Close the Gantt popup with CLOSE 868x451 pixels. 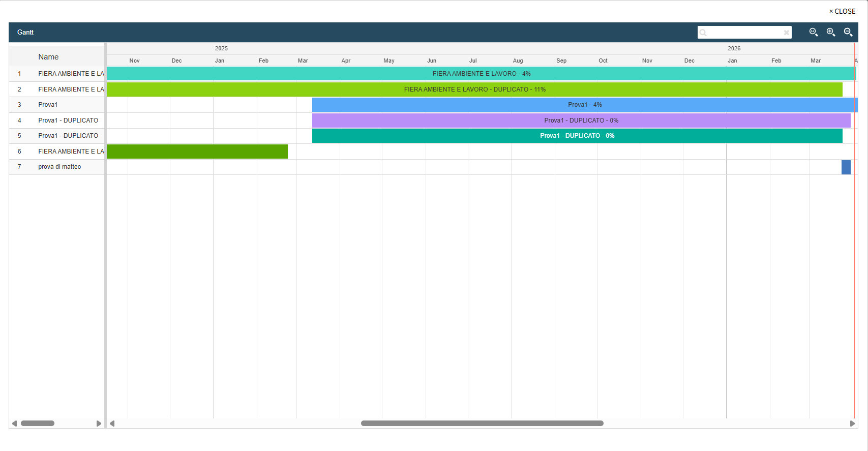[x=842, y=11]
